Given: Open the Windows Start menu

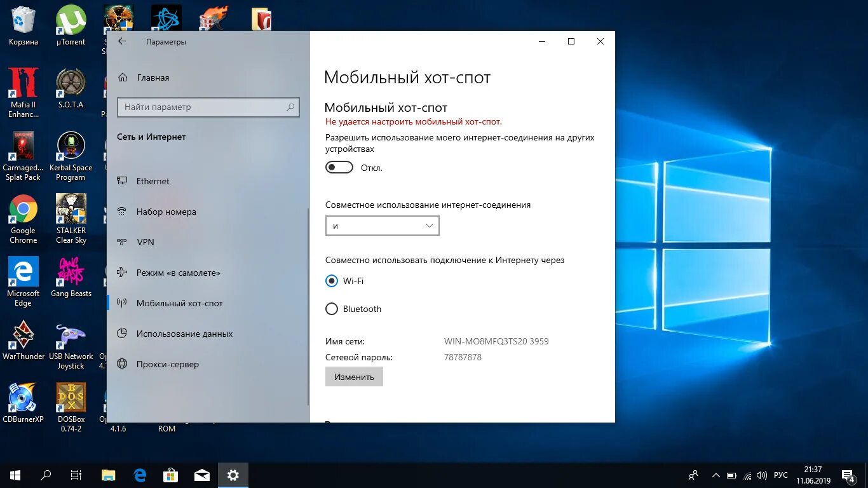Looking at the screenshot, I should [x=15, y=475].
